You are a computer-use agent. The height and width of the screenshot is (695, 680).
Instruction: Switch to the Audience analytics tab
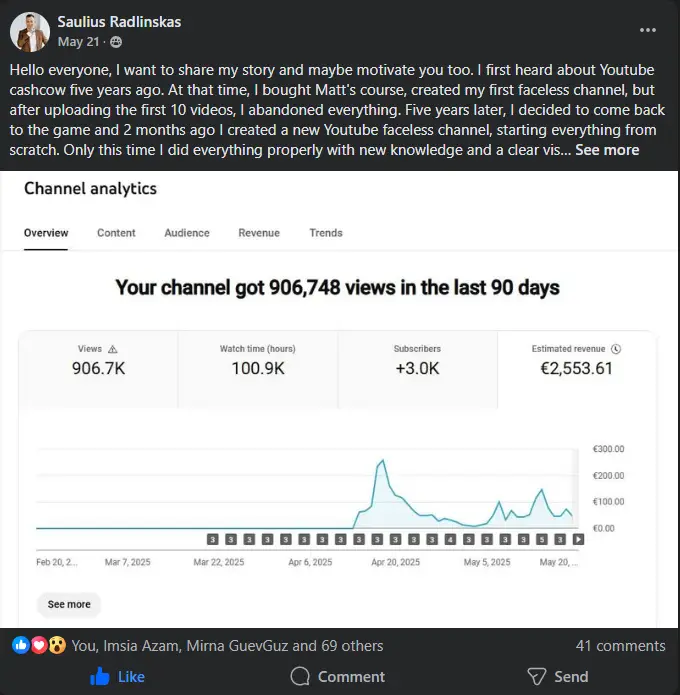pyautogui.click(x=187, y=233)
